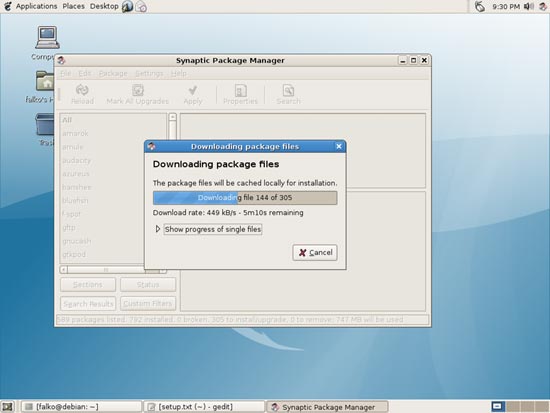
Task: Click the Search toolbar icon in Synaptic
Action: (x=288, y=91)
